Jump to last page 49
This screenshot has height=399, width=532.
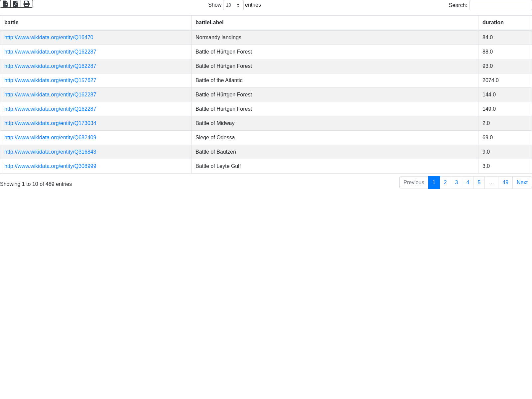(505, 183)
